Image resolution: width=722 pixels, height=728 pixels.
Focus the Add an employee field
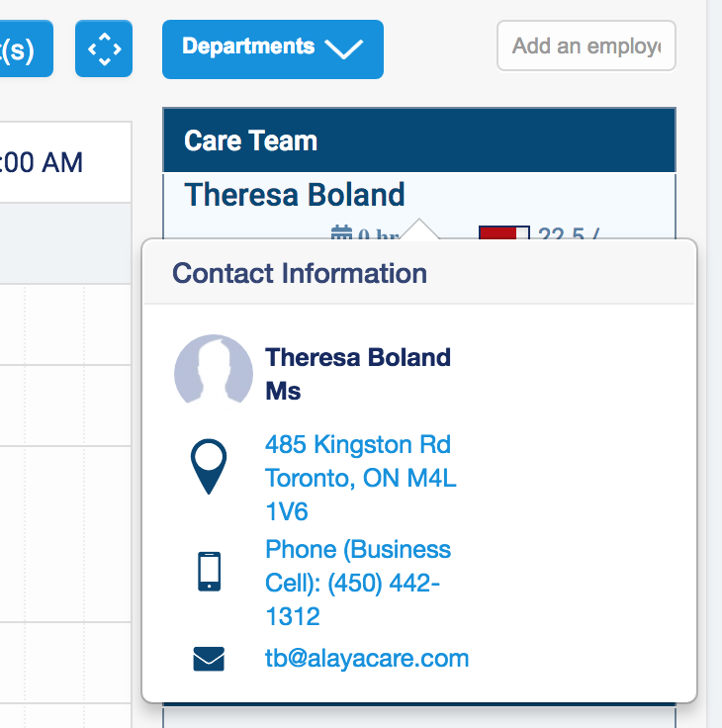click(586, 46)
